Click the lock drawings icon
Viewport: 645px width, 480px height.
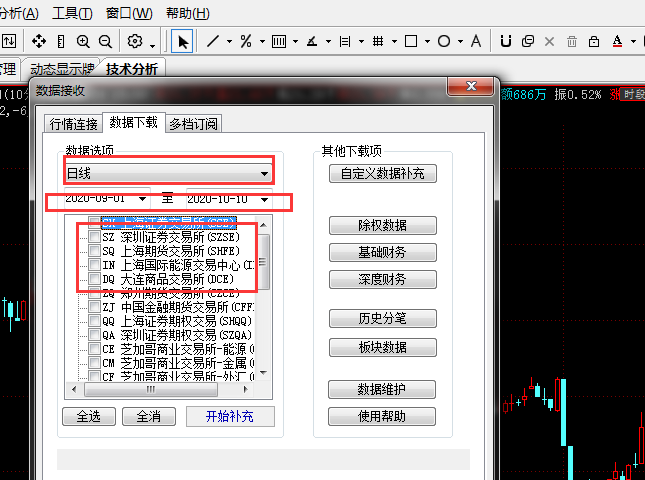[594, 41]
